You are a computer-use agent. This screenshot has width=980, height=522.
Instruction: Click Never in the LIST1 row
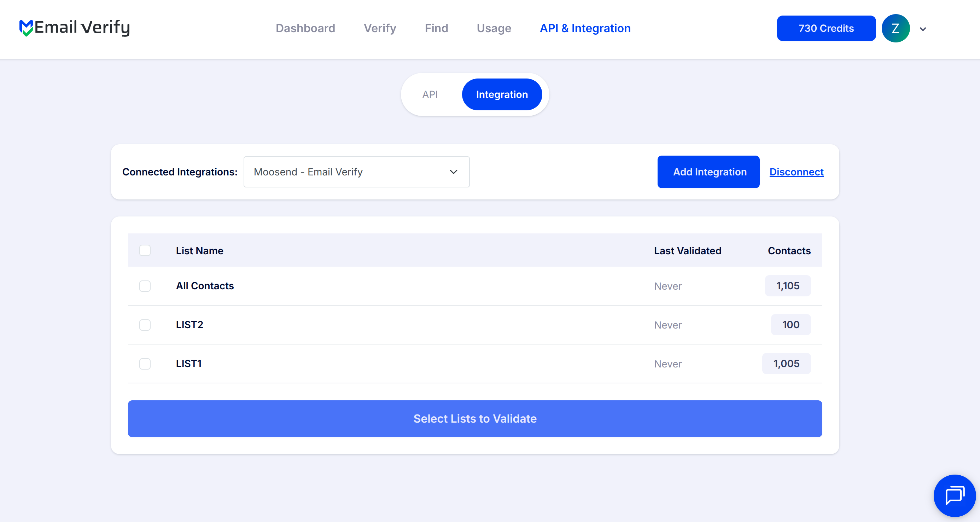pos(668,364)
